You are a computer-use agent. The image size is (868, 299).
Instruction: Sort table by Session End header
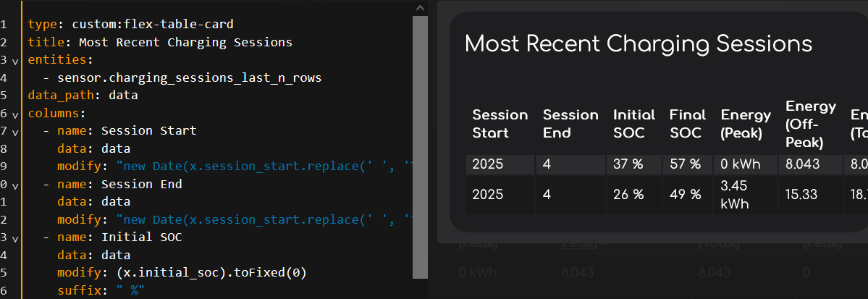tap(570, 124)
